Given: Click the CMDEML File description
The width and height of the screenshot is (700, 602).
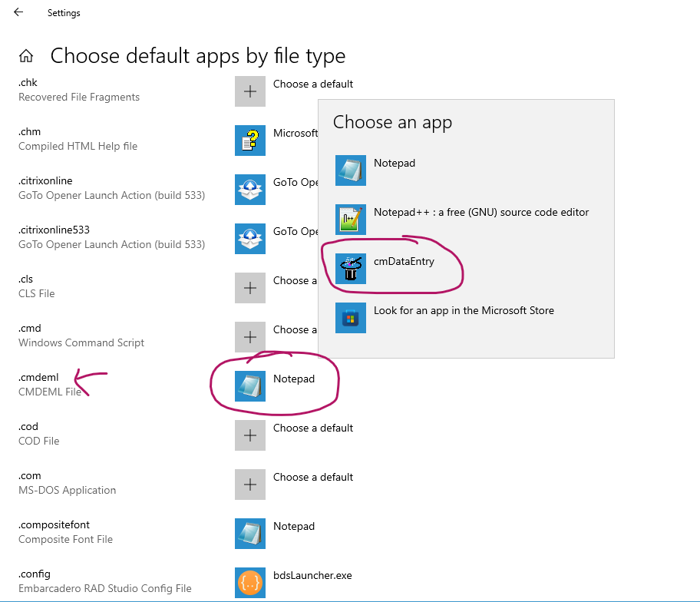Looking at the screenshot, I should pyautogui.click(x=50, y=392).
